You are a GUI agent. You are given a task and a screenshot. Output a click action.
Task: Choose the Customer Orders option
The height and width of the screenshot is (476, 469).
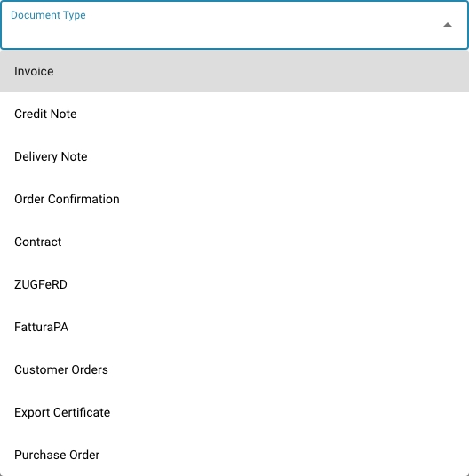234,369
